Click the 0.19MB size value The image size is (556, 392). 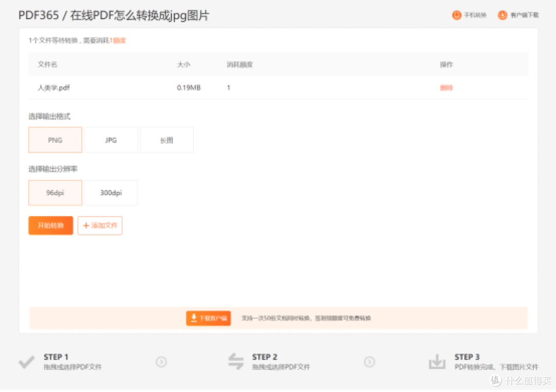pyautogui.click(x=188, y=87)
